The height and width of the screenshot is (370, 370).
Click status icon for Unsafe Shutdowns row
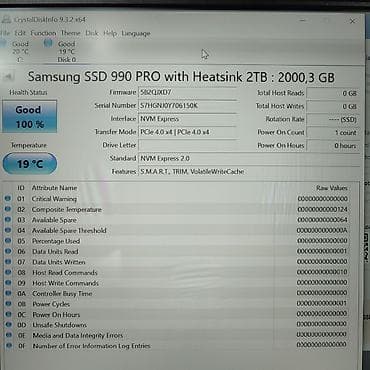[9, 325]
